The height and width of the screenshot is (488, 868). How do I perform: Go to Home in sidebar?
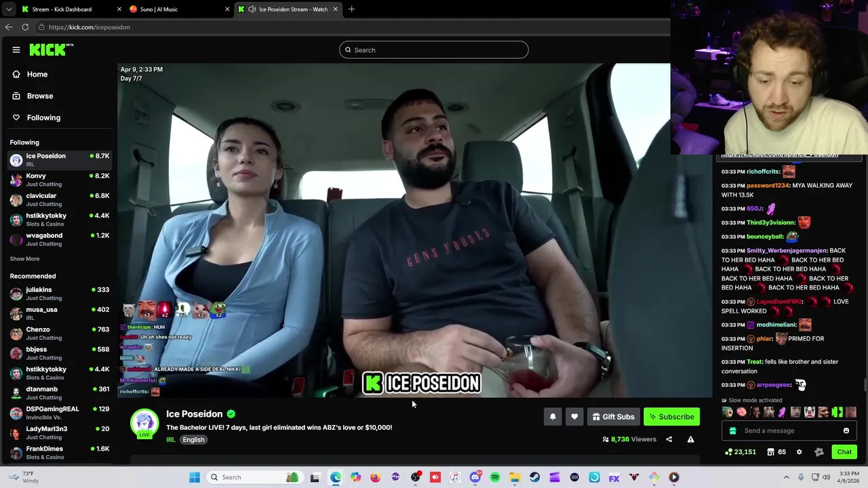[x=37, y=74]
